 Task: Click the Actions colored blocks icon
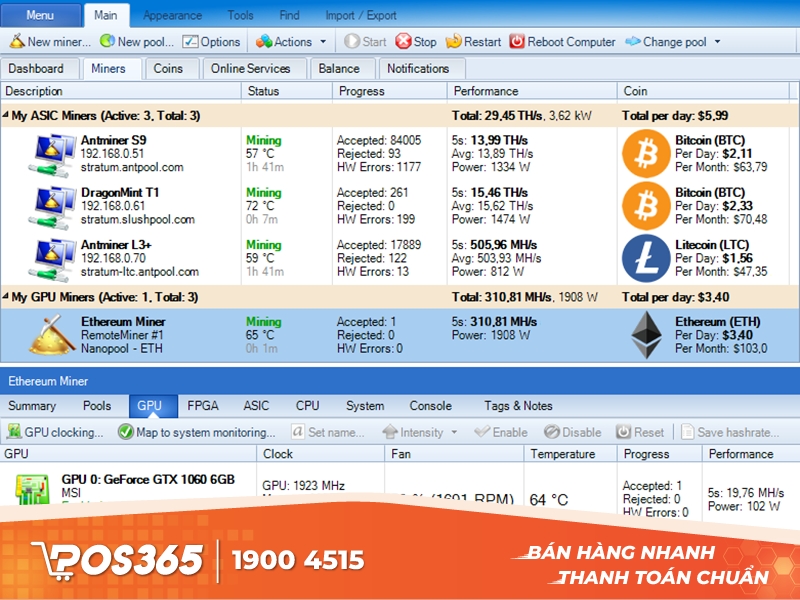(x=264, y=41)
